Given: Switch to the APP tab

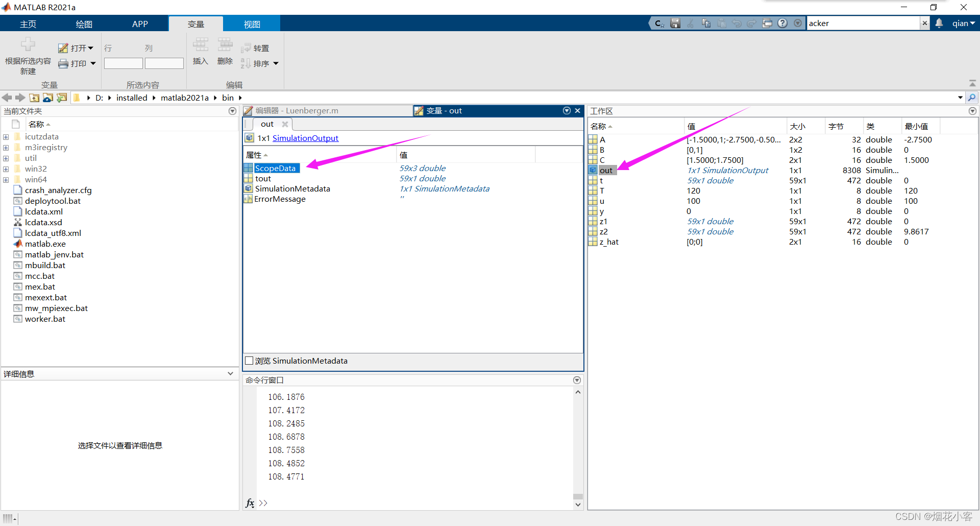Looking at the screenshot, I should [x=140, y=24].
